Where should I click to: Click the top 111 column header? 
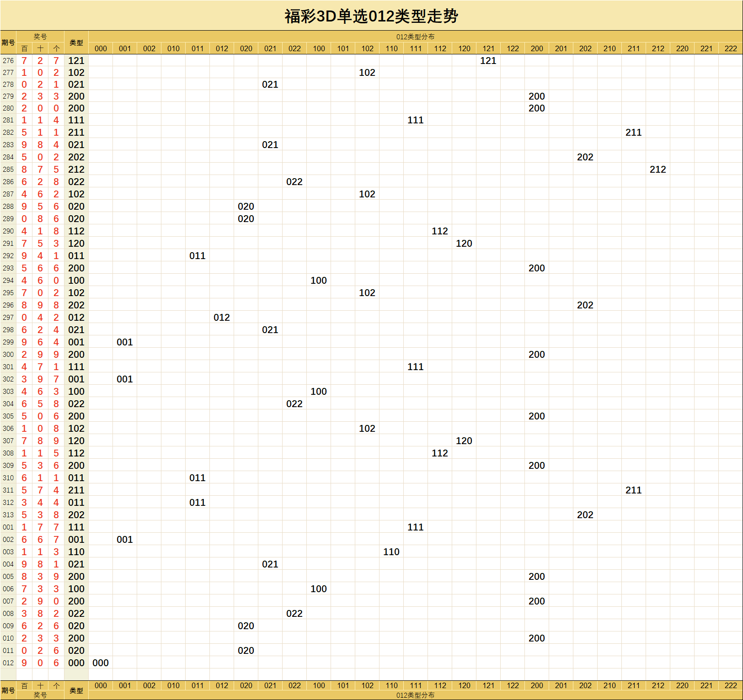click(x=416, y=48)
